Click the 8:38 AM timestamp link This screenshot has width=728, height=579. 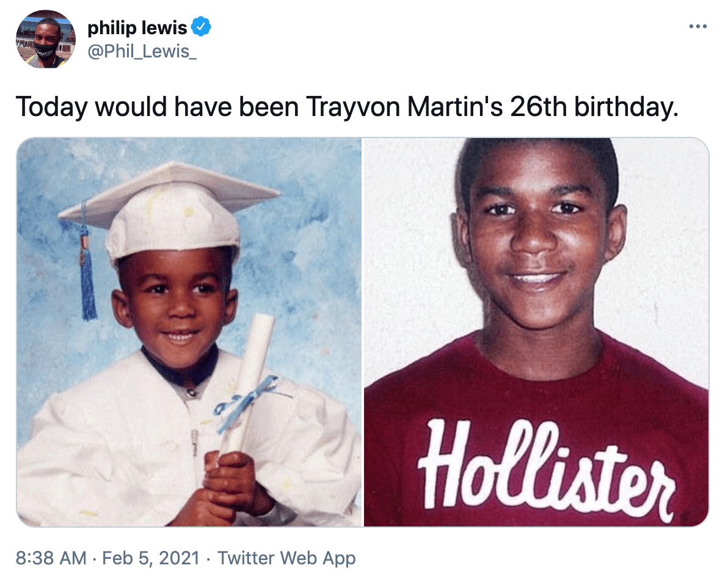pyautogui.click(x=51, y=558)
